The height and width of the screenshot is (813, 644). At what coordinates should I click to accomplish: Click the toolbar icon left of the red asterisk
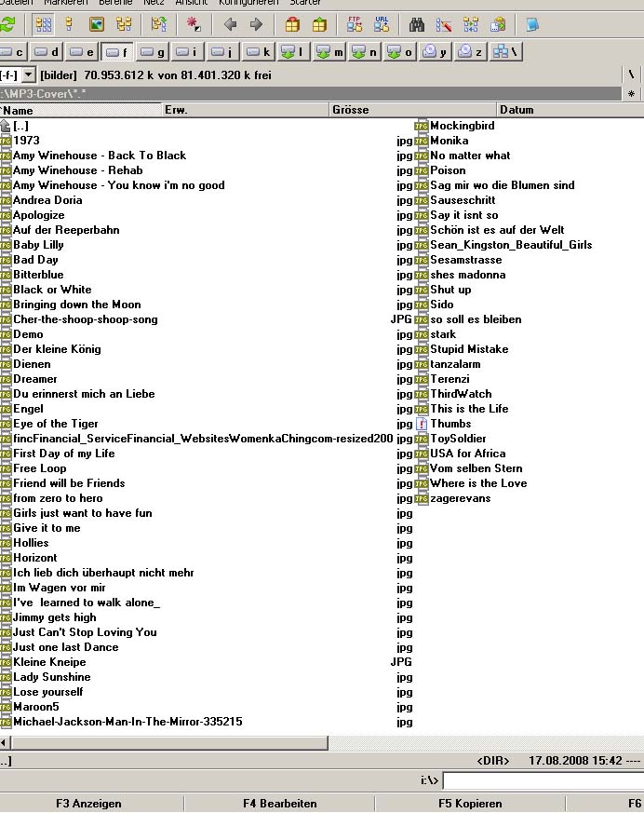point(158,24)
